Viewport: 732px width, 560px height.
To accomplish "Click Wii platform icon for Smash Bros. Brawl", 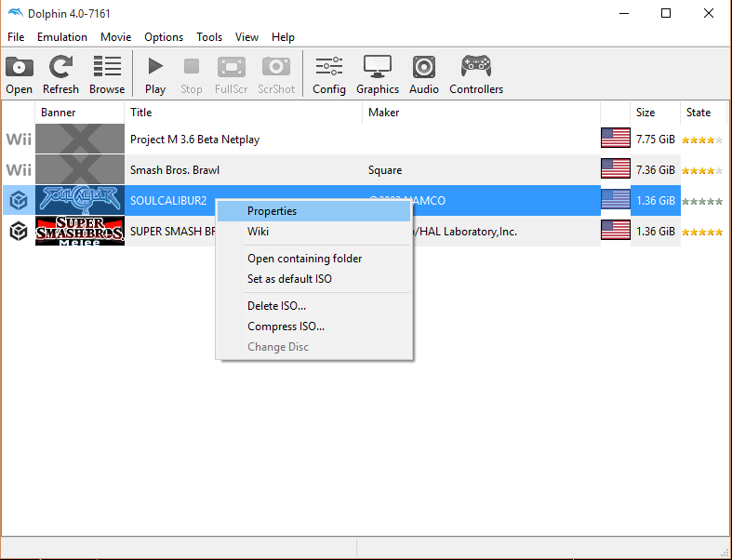I will tap(19, 170).
